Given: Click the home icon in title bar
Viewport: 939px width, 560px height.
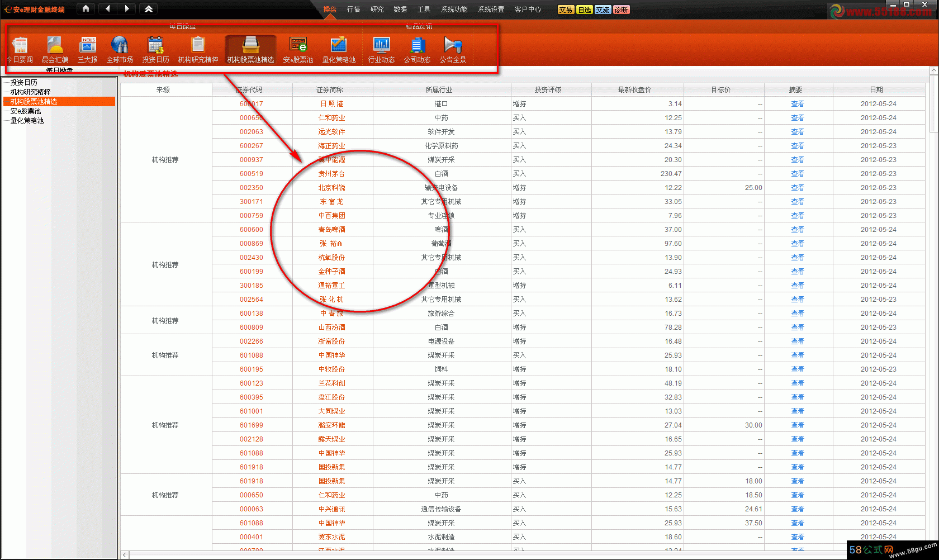Looking at the screenshot, I should click(86, 9).
